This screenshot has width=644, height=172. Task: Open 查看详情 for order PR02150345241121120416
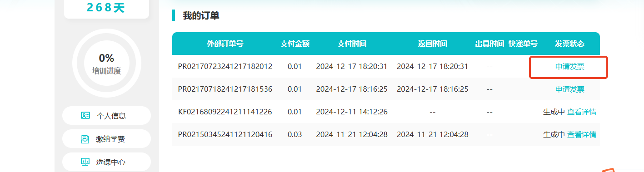[x=582, y=134]
